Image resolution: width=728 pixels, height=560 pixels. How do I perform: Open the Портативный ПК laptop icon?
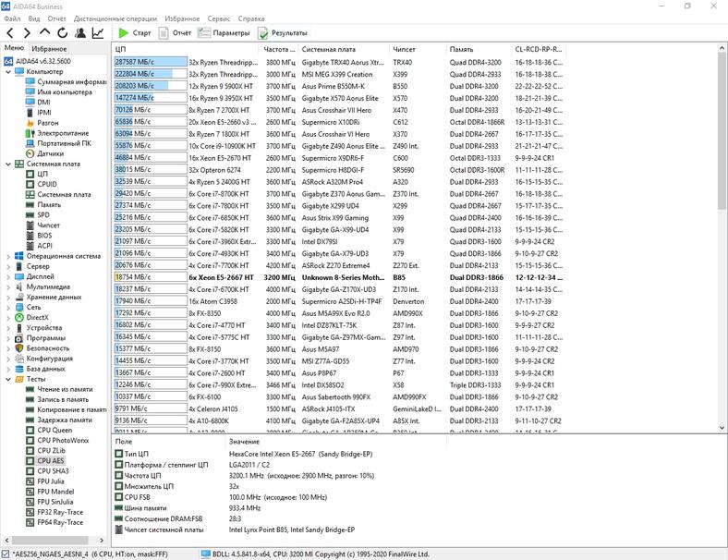coord(30,143)
